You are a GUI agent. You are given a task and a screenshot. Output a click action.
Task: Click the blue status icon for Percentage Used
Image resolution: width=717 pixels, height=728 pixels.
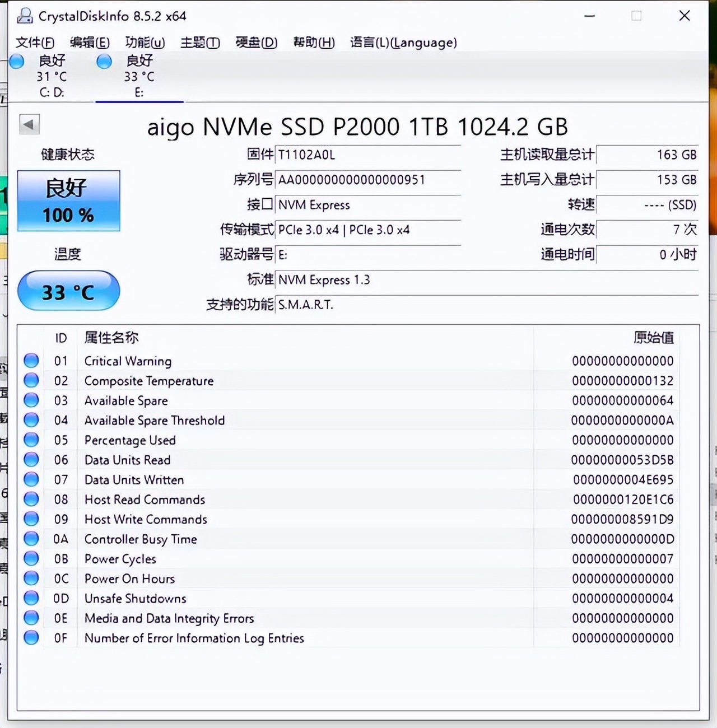pyautogui.click(x=31, y=440)
